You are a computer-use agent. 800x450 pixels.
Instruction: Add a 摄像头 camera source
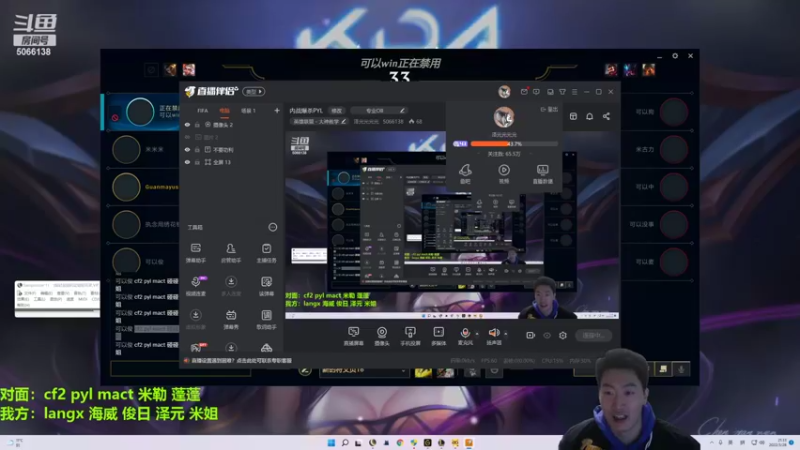click(382, 336)
